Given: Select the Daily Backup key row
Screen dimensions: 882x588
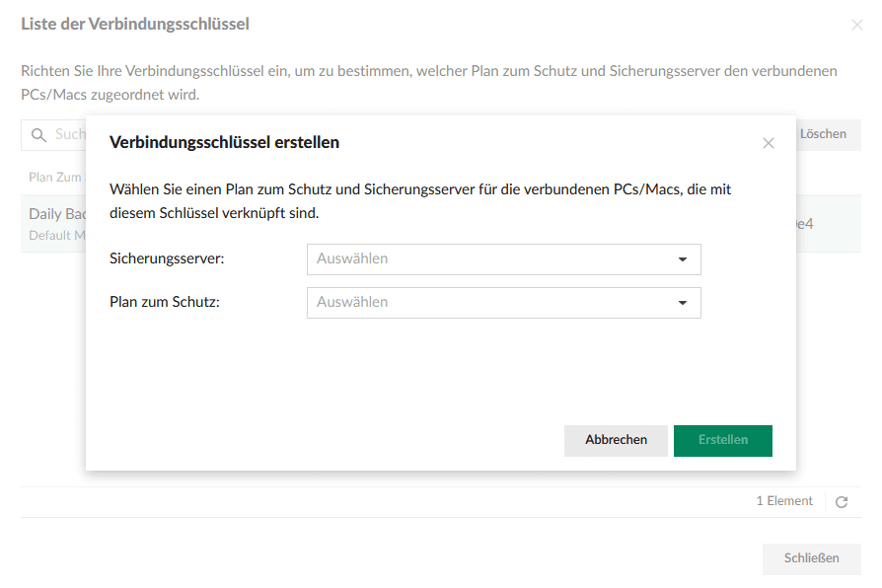Looking at the screenshot, I should [54, 223].
